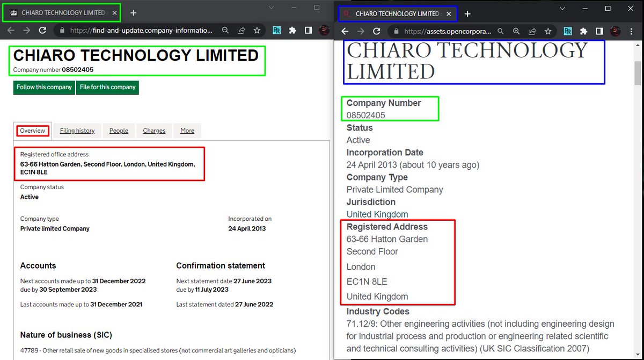
Task: Click the Last statement dated 27 June 2022 text
Action: [224, 304]
